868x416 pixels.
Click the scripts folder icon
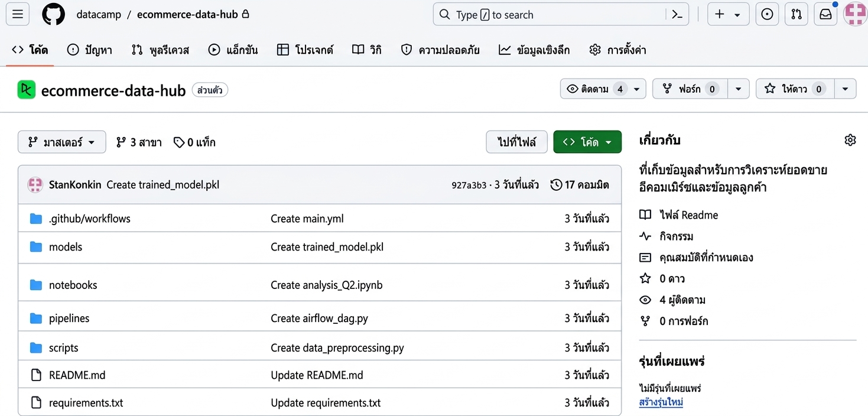coord(36,348)
